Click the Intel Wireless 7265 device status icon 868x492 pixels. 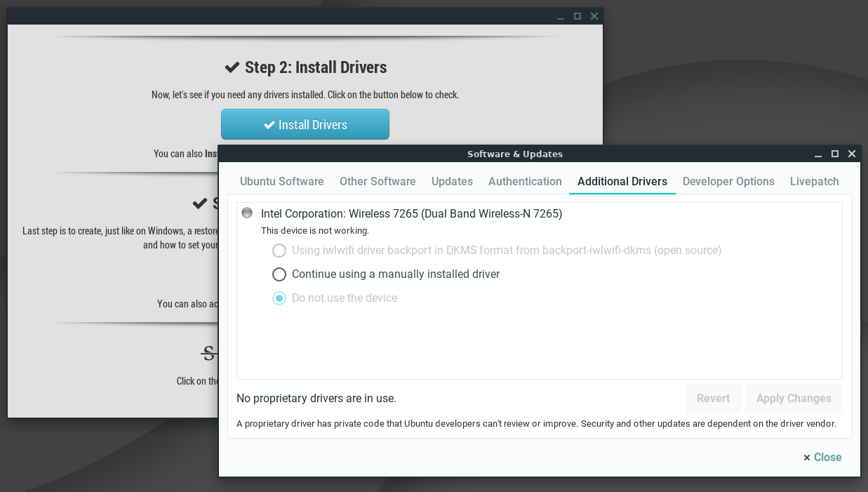click(x=246, y=213)
